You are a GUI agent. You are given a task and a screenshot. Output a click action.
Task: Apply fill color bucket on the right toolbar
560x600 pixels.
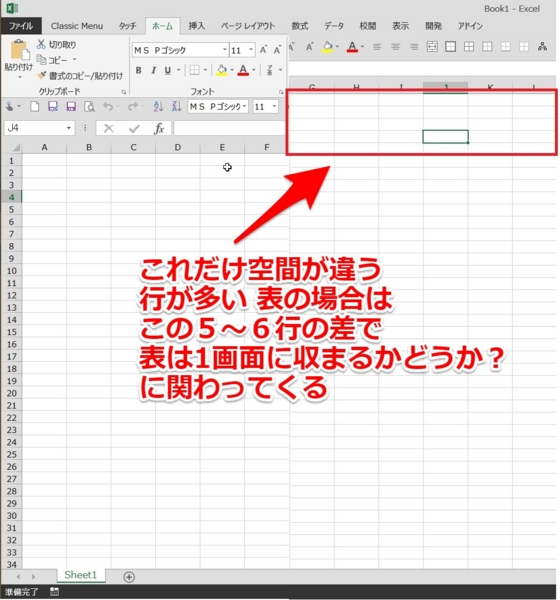[327, 47]
